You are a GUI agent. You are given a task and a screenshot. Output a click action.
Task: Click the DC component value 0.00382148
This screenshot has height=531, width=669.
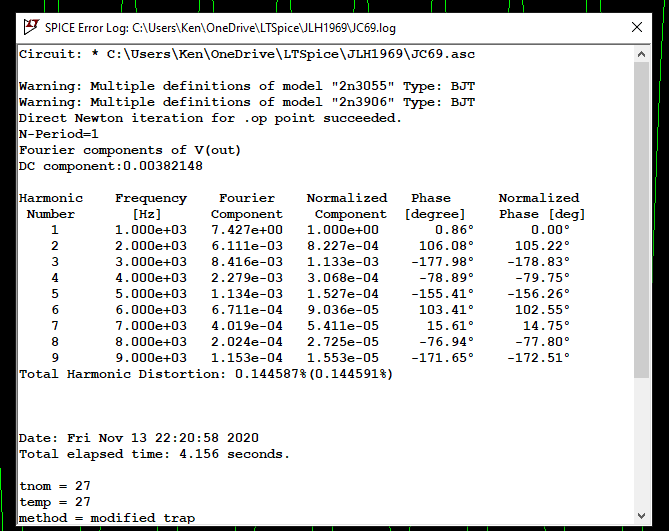[163, 166]
